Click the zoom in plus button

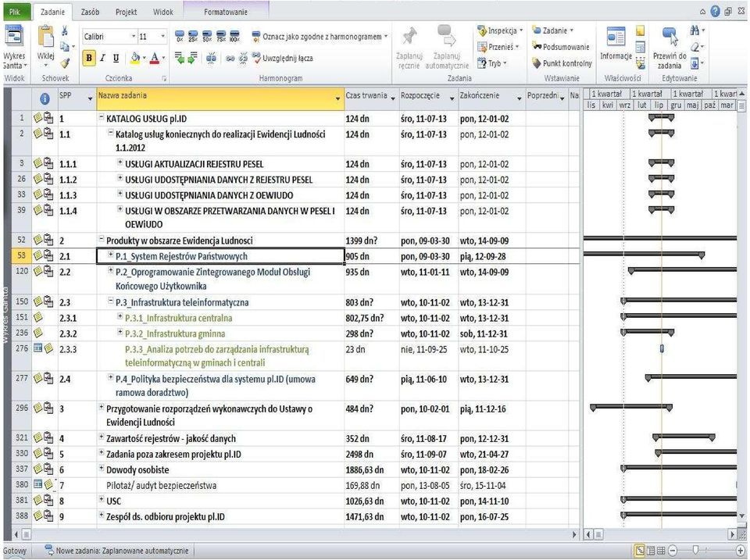(x=741, y=551)
